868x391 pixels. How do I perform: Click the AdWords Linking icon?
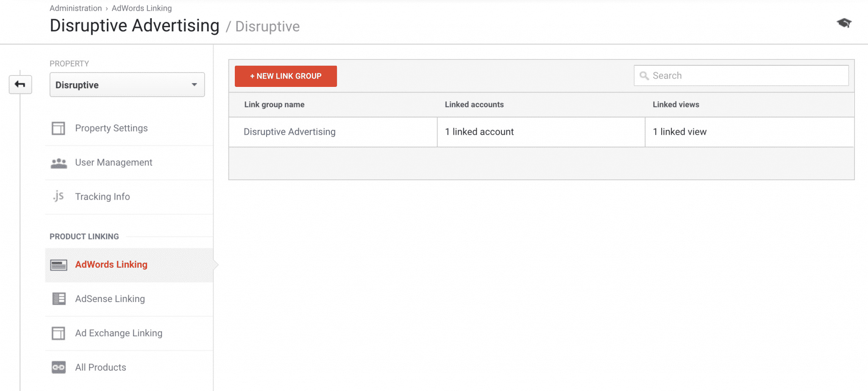tap(58, 265)
